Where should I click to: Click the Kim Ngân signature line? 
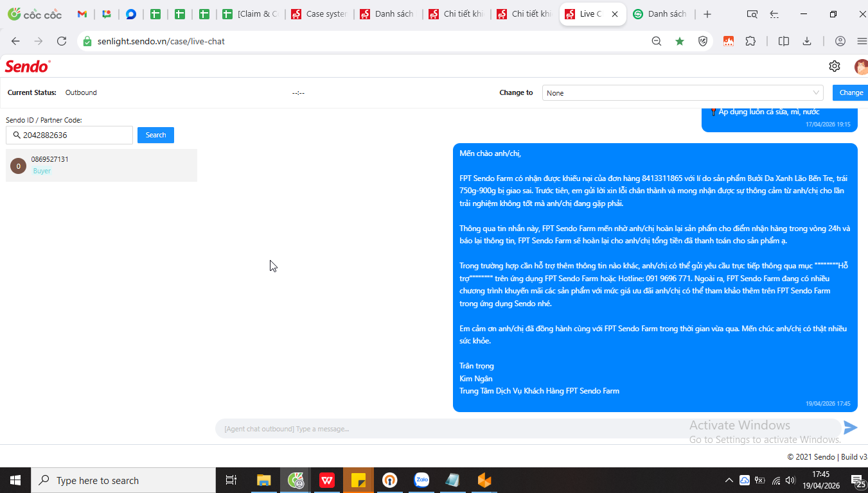(476, 379)
